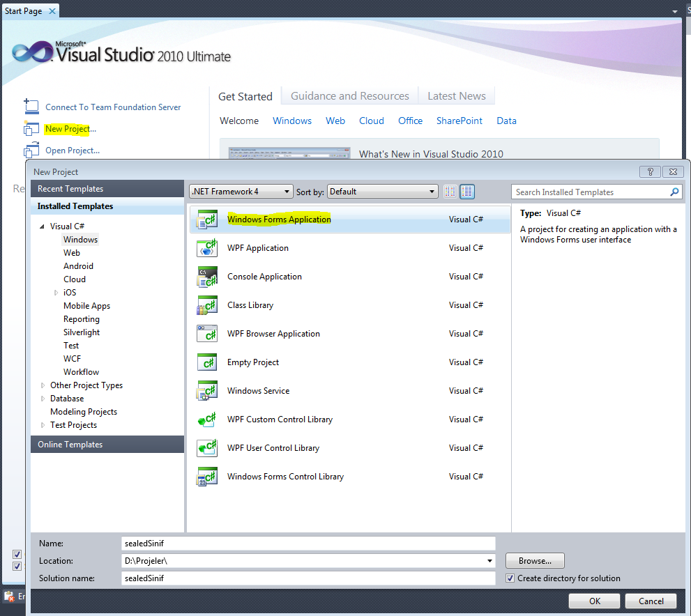Open the Online Templates section
The height and width of the screenshot is (616, 691).
click(x=107, y=445)
